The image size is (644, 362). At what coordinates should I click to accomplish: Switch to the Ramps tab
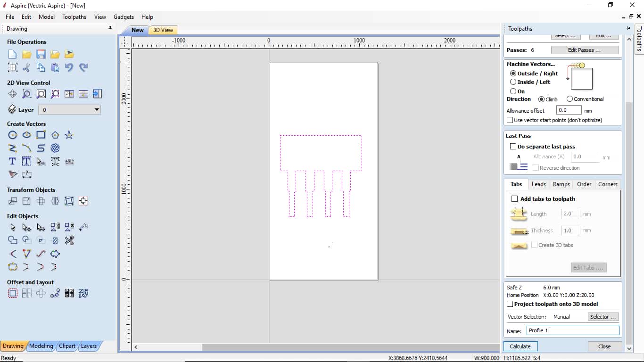tap(561, 184)
